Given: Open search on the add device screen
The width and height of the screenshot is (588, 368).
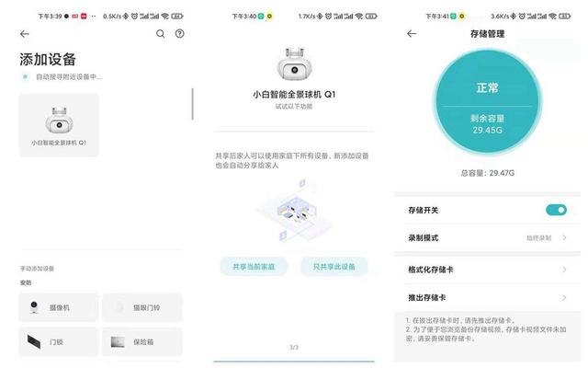Looking at the screenshot, I should [x=160, y=34].
